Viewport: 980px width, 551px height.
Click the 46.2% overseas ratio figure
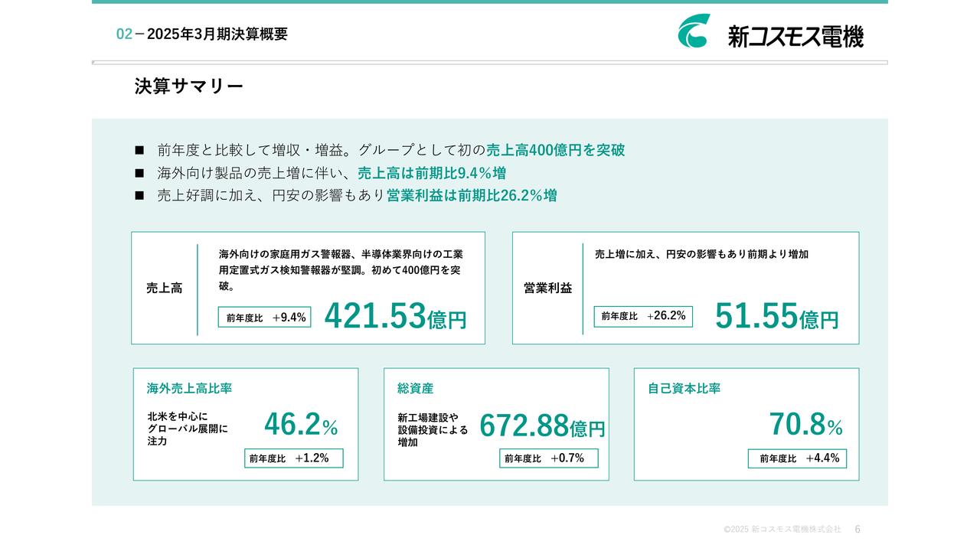pyautogui.click(x=301, y=424)
